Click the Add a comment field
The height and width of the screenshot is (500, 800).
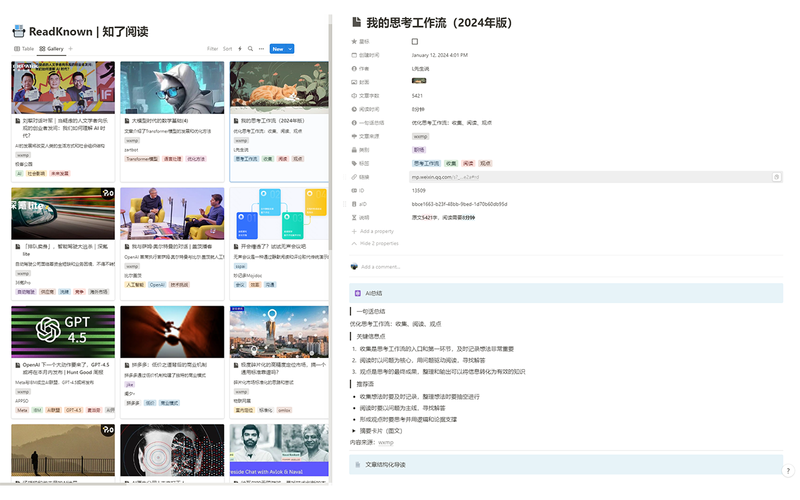381,267
